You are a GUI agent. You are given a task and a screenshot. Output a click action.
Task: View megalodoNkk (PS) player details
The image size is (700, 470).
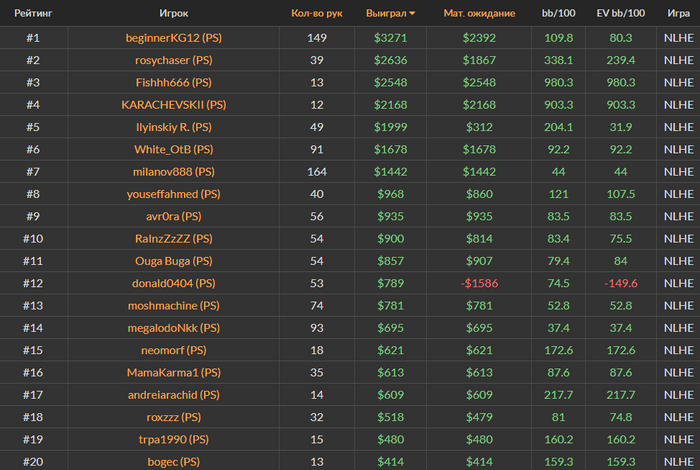[173, 327]
